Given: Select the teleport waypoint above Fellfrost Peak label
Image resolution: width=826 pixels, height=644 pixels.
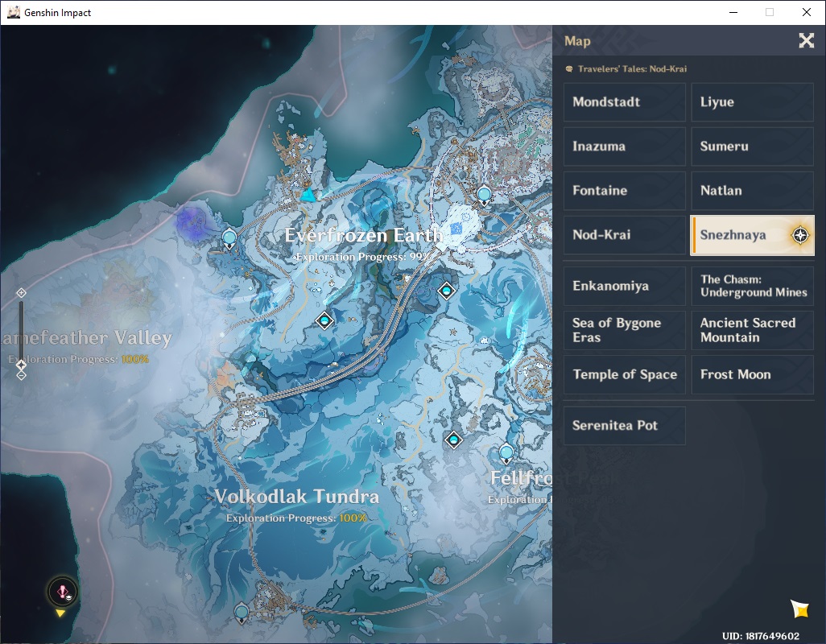Looking at the screenshot, I should pyautogui.click(x=506, y=454).
